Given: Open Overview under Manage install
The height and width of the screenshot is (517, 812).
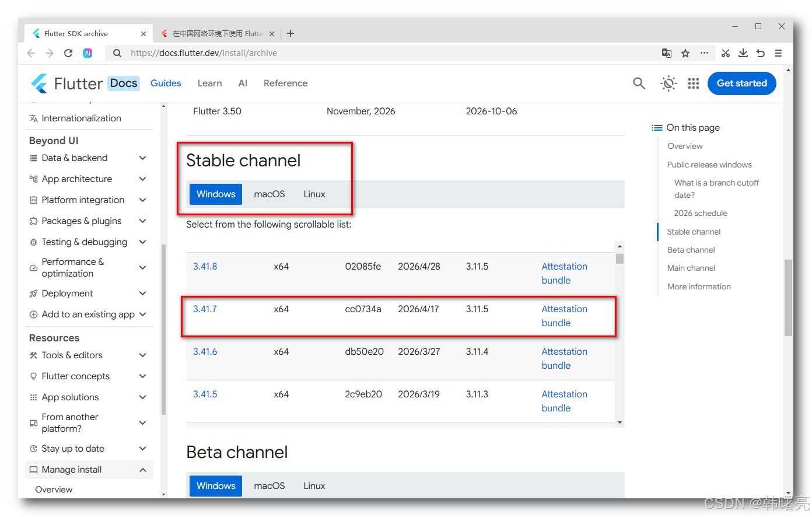Looking at the screenshot, I should pos(54,490).
